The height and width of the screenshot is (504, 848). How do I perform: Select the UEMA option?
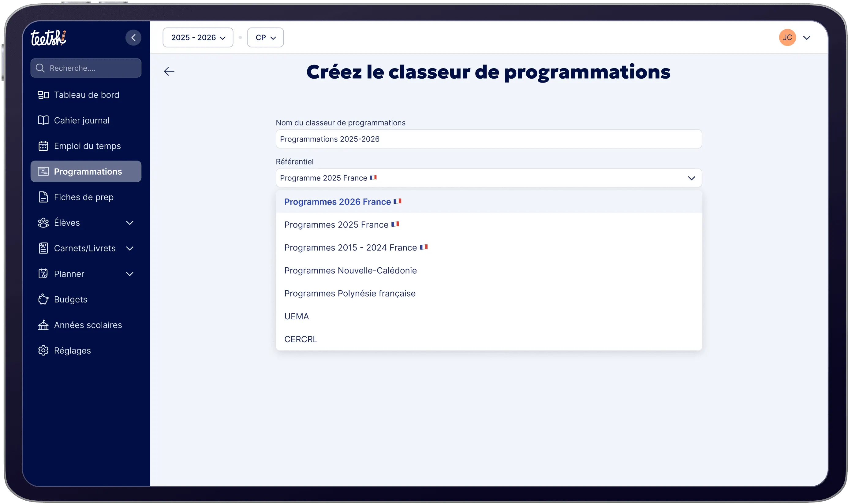(488, 316)
